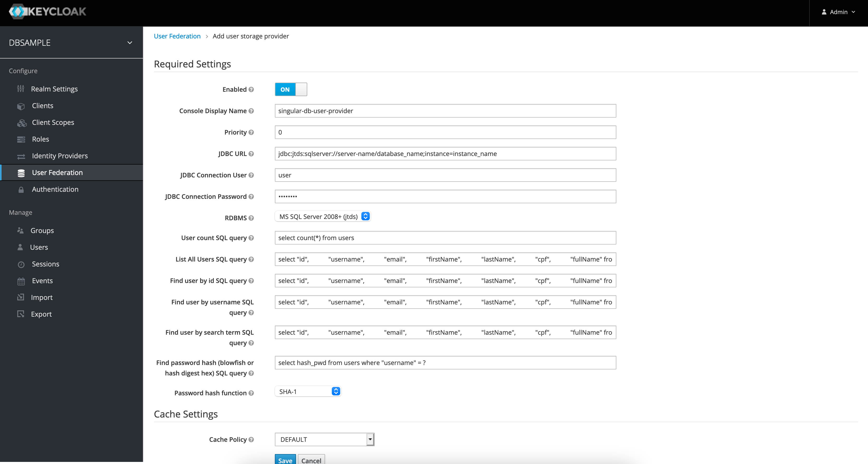Expand the Cache Policy DEFAULT dropdown

pos(370,439)
